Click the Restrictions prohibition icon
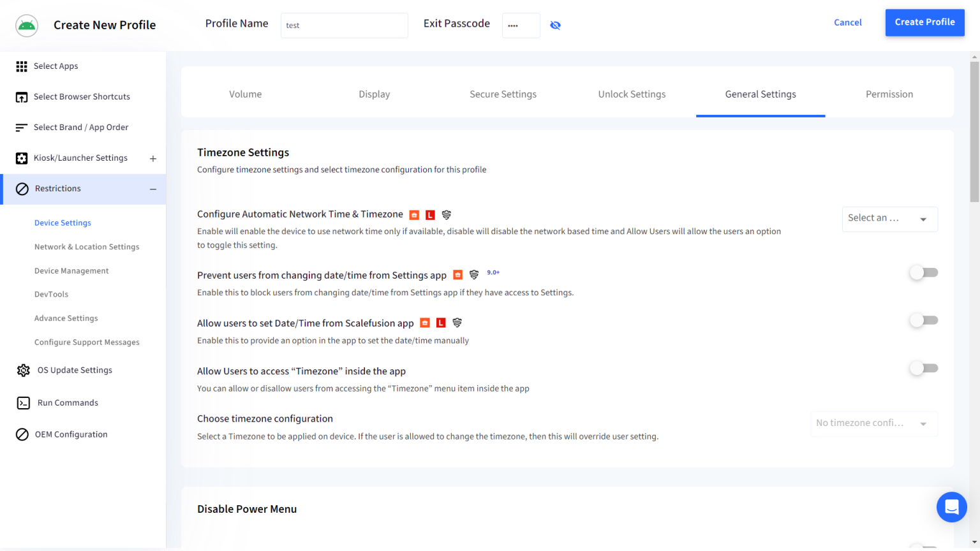980x551 pixels. pyautogui.click(x=21, y=188)
